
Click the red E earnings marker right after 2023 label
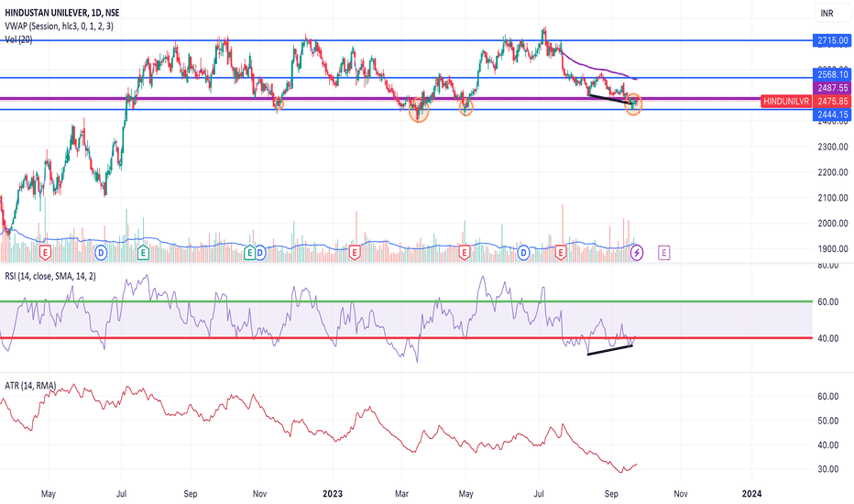[x=355, y=252]
